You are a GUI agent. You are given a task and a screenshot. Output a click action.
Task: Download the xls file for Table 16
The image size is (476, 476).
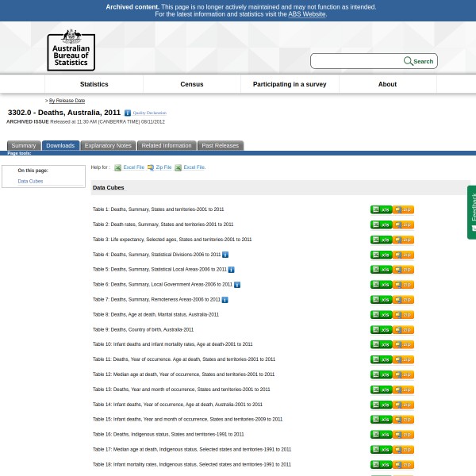tap(381, 435)
